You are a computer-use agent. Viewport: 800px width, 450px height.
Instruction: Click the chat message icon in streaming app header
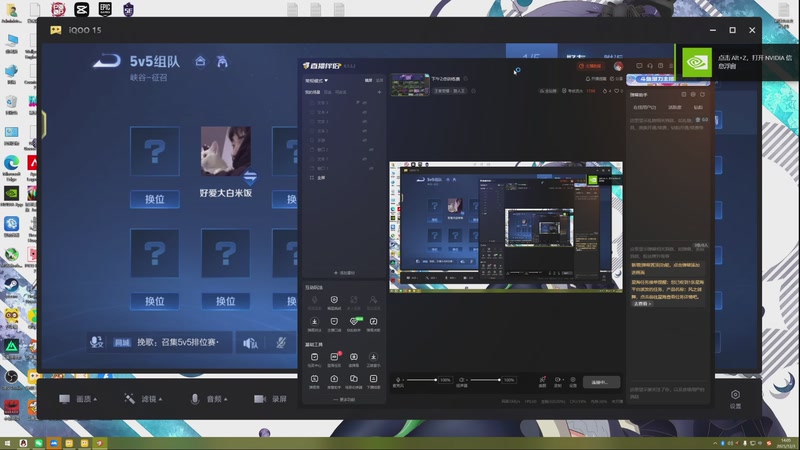click(639, 66)
